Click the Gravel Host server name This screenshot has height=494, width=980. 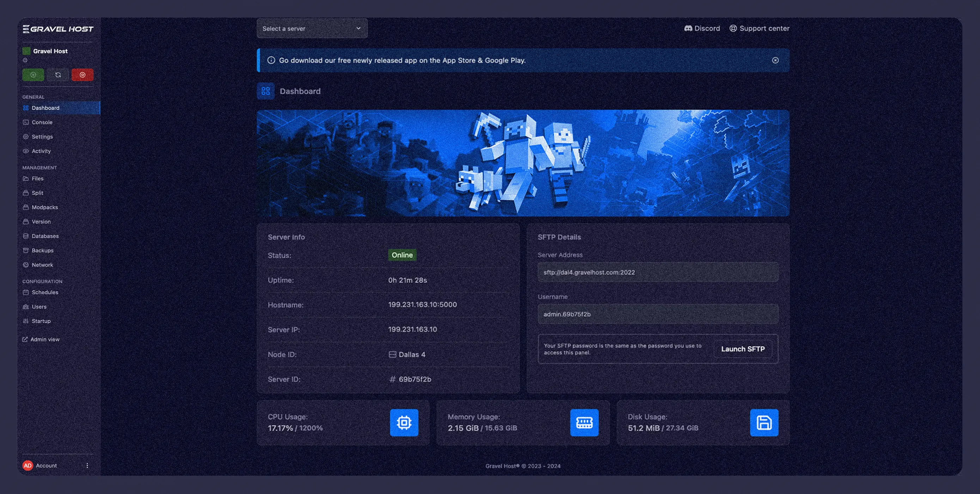tap(50, 51)
